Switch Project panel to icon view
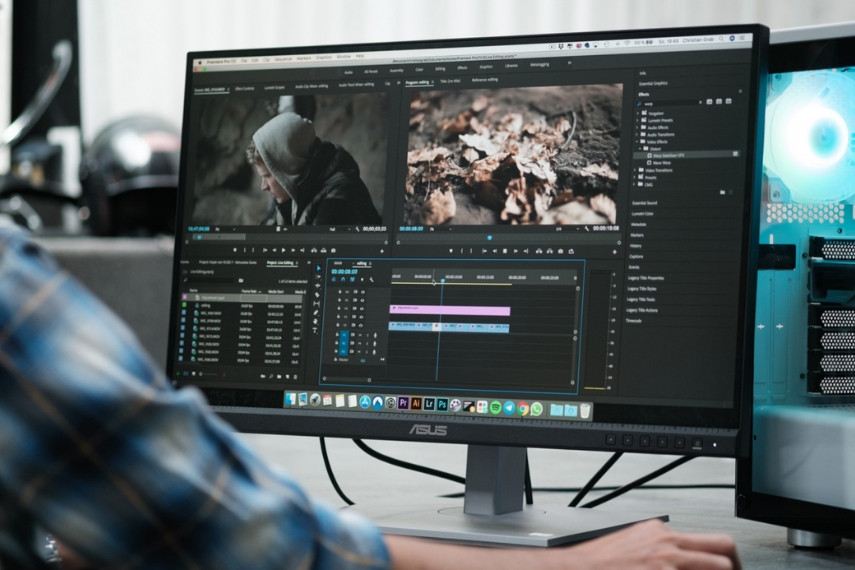 coord(194,374)
